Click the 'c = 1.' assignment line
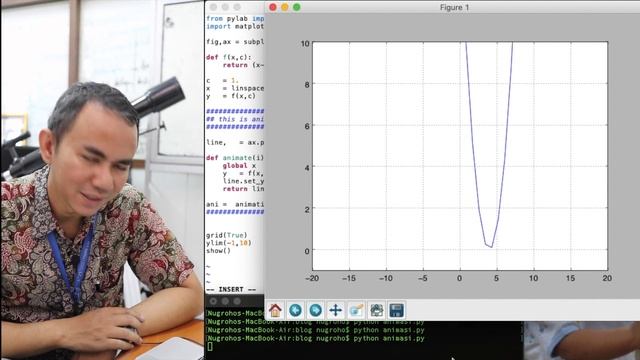 click(222, 81)
